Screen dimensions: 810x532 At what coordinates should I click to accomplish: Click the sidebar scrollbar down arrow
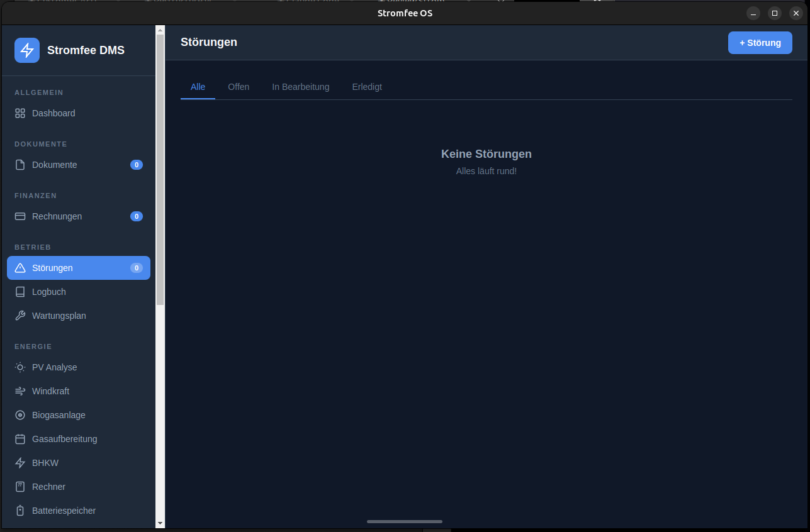(x=160, y=523)
